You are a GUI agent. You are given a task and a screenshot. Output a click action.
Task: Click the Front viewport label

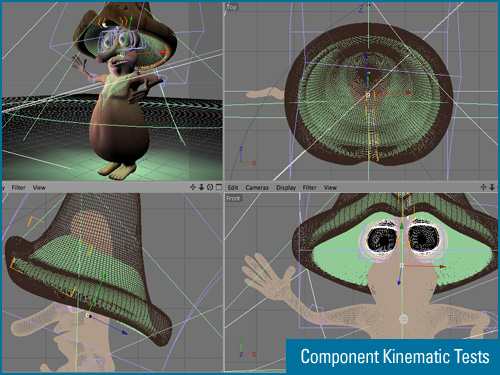click(233, 198)
